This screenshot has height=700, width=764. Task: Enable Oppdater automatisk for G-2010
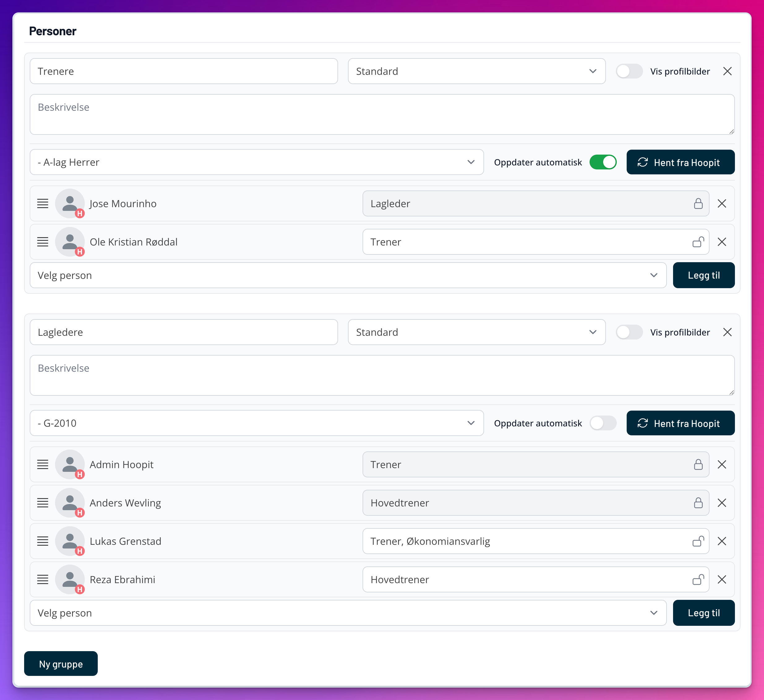(603, 423)
